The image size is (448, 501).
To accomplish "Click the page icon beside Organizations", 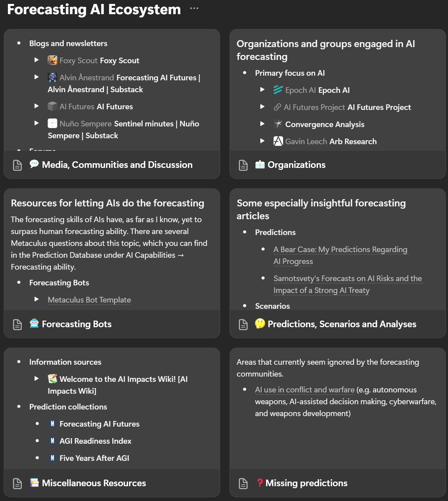I will coord(243,165).
